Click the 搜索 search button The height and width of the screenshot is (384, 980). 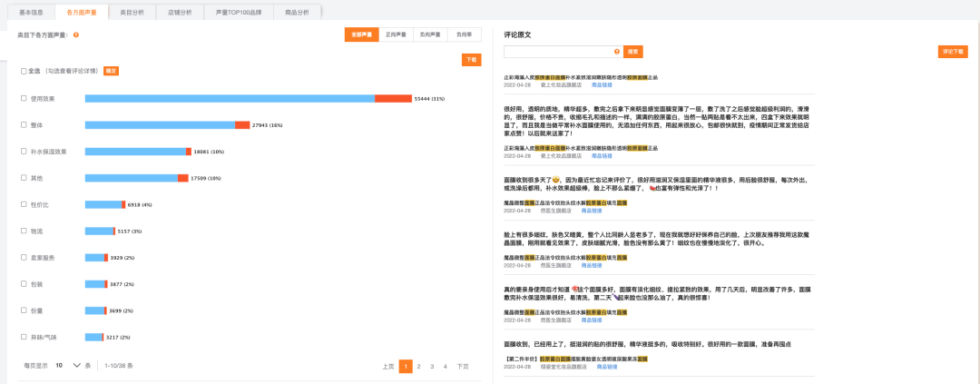click(x=632, y=52)
